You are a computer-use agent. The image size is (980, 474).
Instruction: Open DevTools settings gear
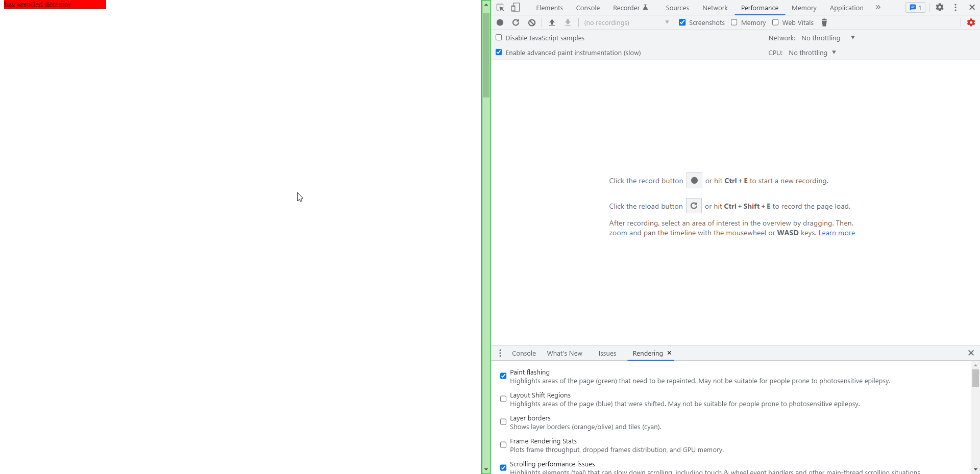940,8
